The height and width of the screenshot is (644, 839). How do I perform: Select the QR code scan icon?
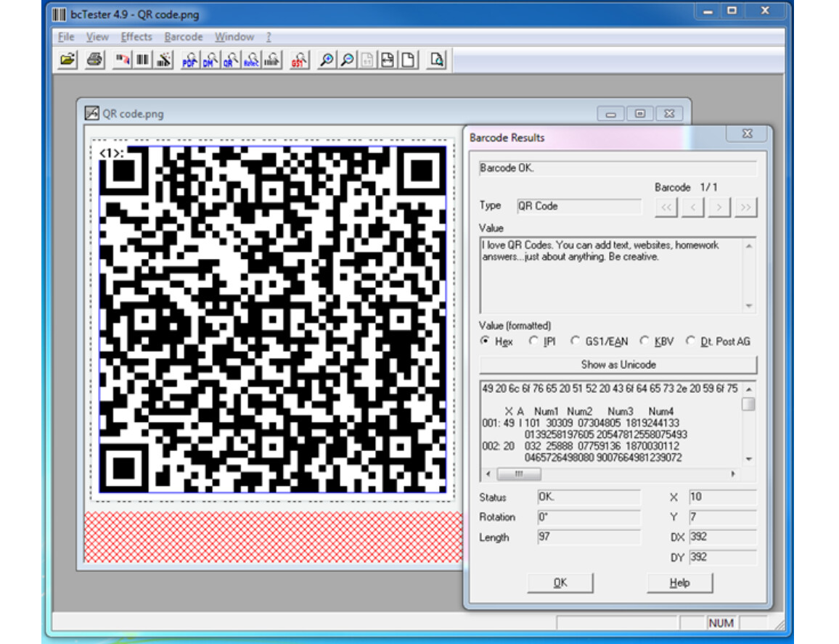tap(231, 60)
